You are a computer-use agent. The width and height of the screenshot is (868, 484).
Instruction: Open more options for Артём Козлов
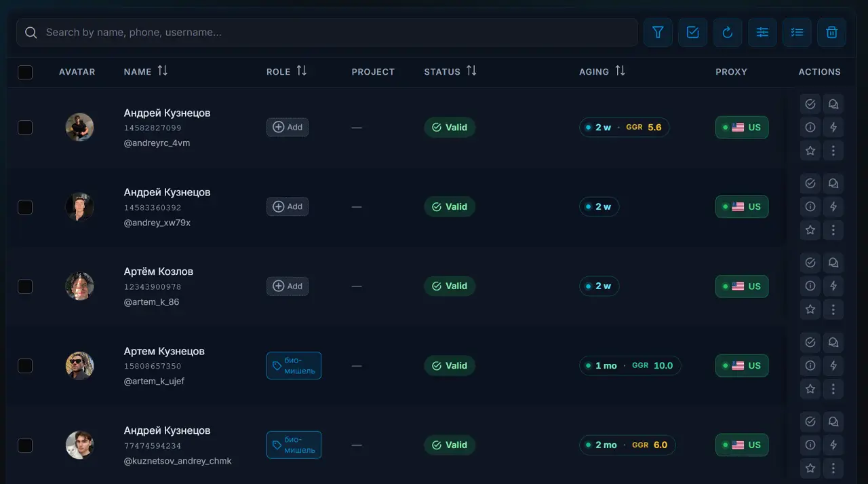pos(833,310)
